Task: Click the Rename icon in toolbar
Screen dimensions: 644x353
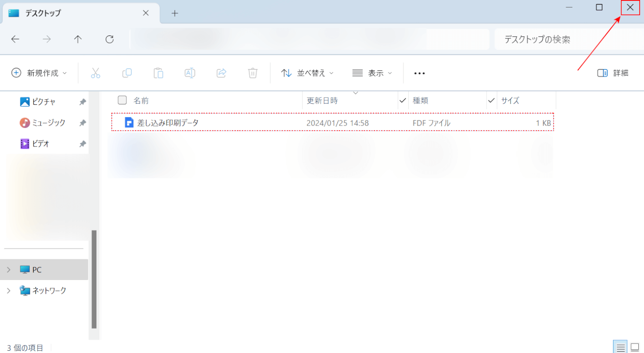Action: tap(190, 73)
